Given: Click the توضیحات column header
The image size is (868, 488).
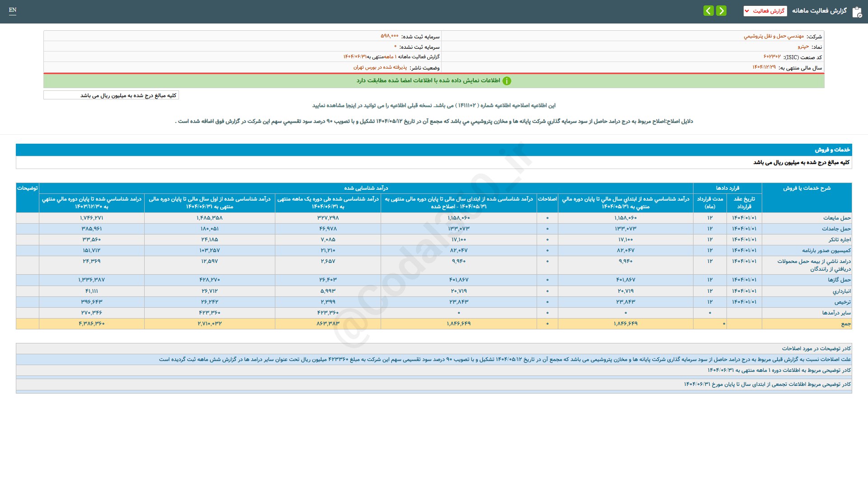Looking at the screenshot, I should point(27,188).
